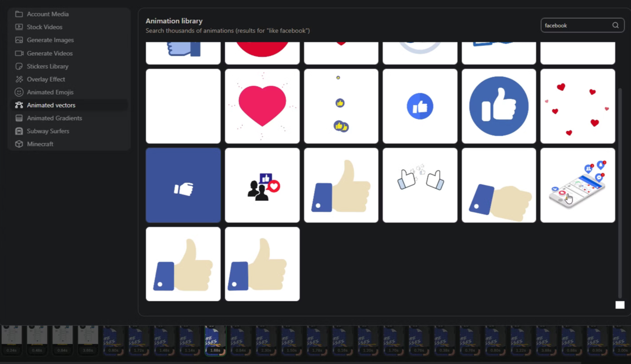The width and height of the screenshot is (631, 364).
Task: Choose the phone with notifications animation
Action: pos(577,185)
